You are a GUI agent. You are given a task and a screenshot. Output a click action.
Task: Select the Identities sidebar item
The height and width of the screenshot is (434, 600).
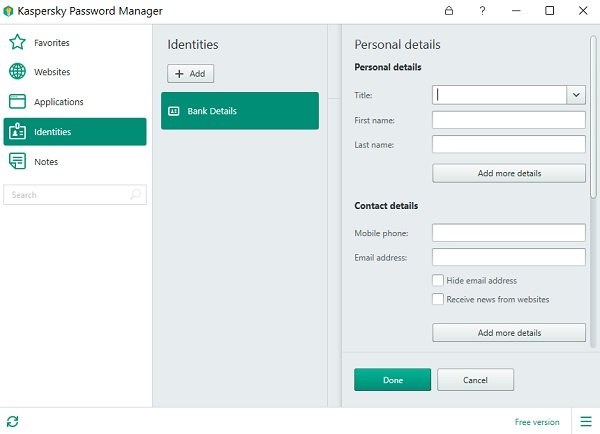pos(75,132)
